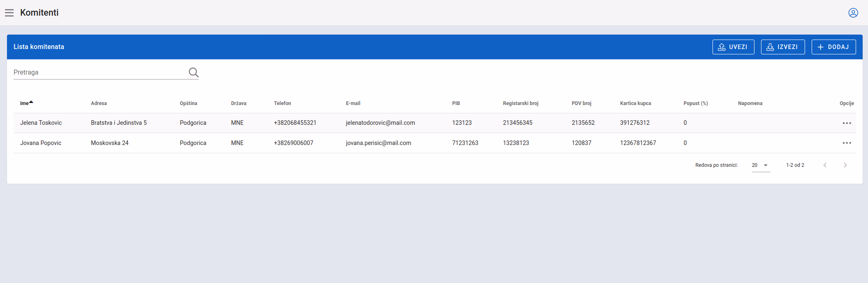Sort by the PDV broj column header

click(581, 103)
